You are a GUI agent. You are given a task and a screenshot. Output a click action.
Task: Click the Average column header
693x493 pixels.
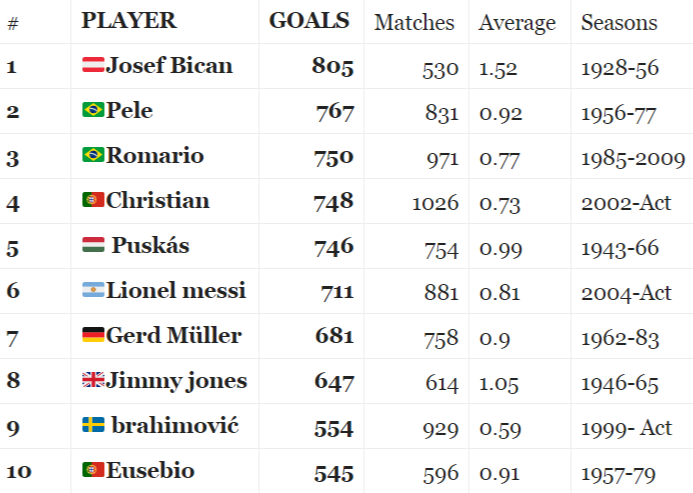[517, 22]
